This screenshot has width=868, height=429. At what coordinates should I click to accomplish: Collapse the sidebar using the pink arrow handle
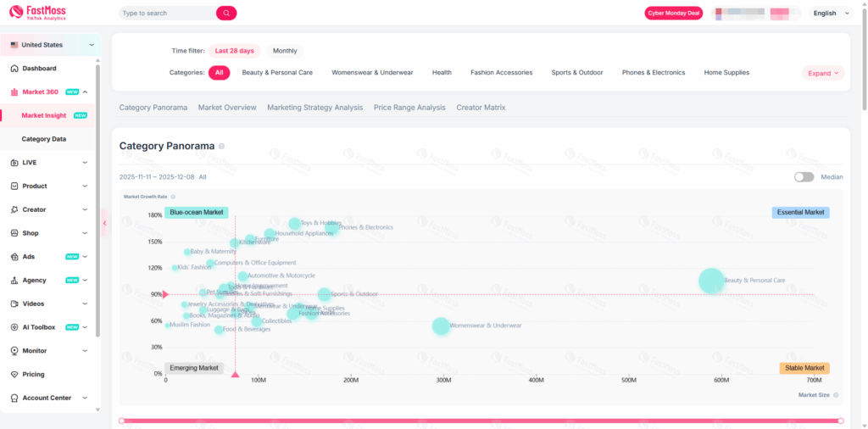(104, 223)
